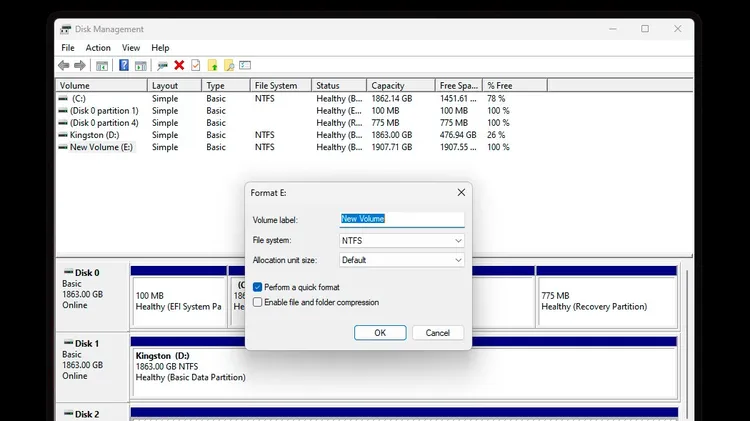The height and width of the screenshot is (421, 750).
Task: Cancel the Format E: dialog
Action: point(438,333)
